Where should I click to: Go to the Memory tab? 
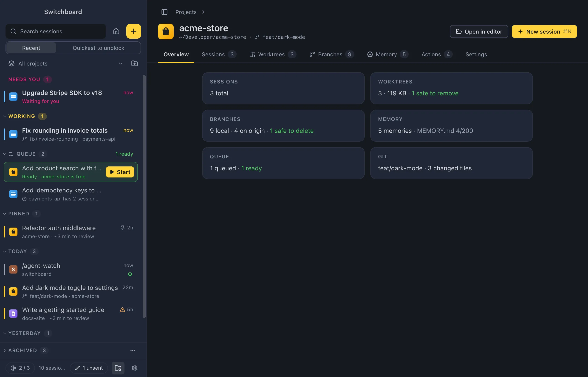pos(388,54)
